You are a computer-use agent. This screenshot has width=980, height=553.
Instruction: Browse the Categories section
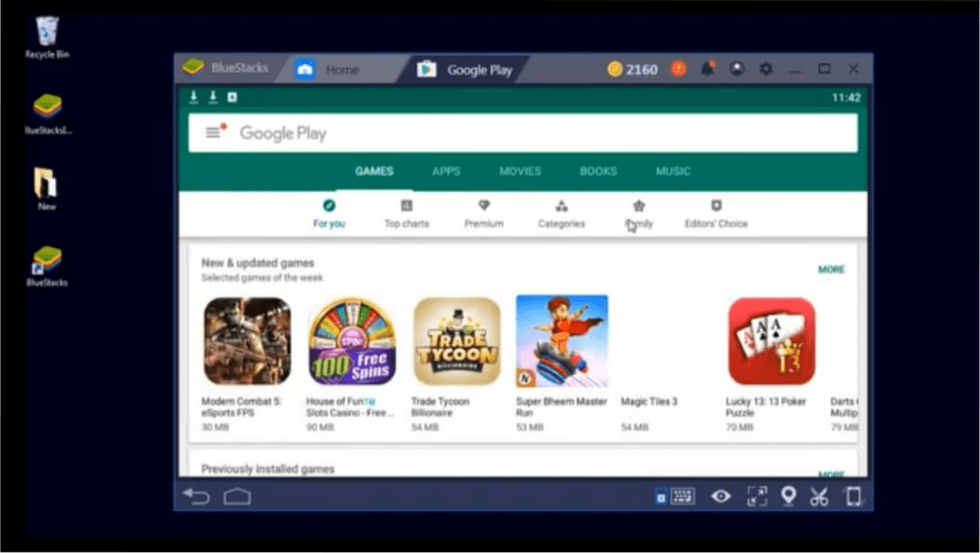point(562,214)
